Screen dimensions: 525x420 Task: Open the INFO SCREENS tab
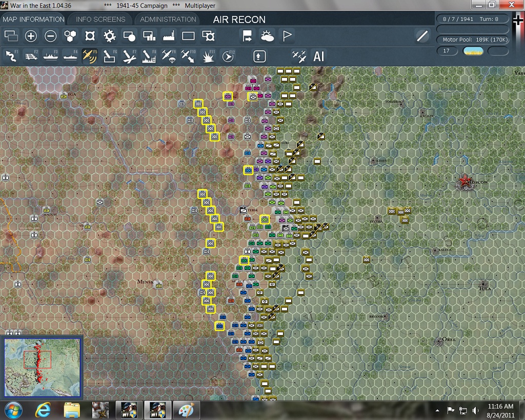point(100,19)
